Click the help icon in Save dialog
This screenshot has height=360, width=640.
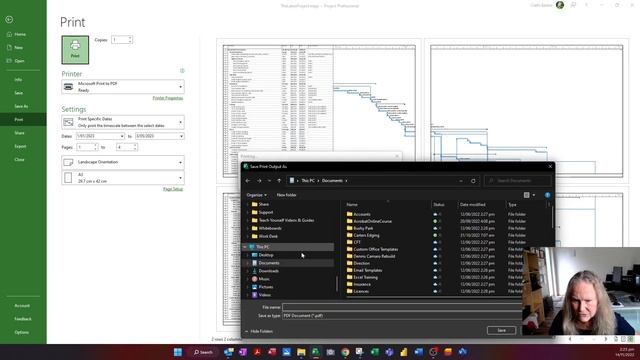[547, 195]
